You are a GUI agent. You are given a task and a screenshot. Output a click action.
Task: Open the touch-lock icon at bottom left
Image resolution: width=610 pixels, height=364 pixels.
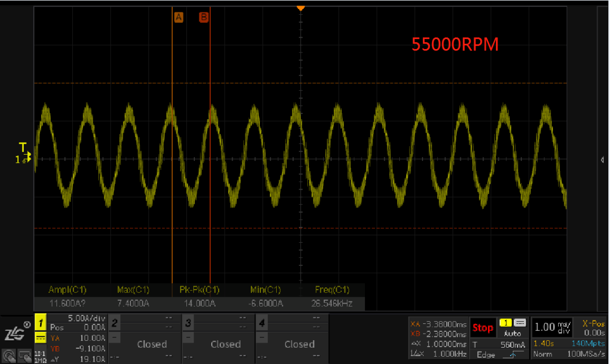[x=8, y=355]
